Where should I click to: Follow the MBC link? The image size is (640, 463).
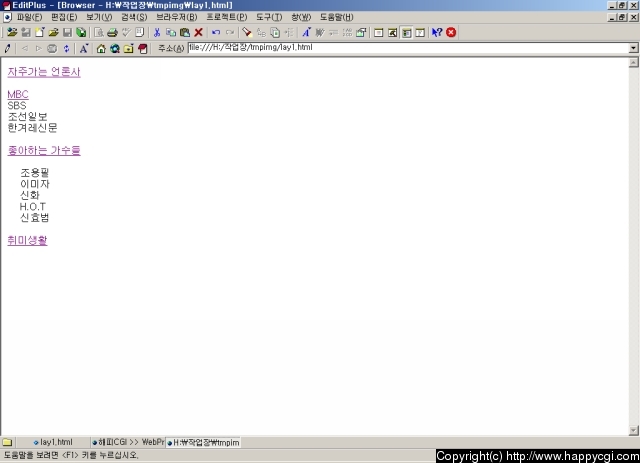[18, 94]
